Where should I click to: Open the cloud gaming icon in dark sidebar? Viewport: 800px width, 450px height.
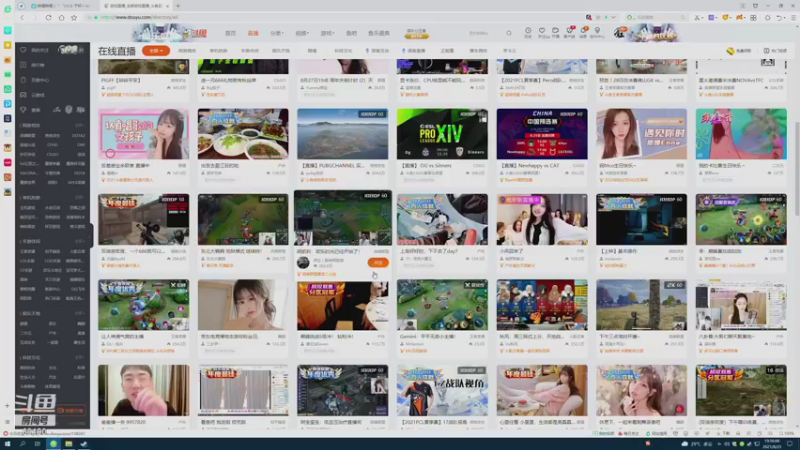tap(23, 95)
